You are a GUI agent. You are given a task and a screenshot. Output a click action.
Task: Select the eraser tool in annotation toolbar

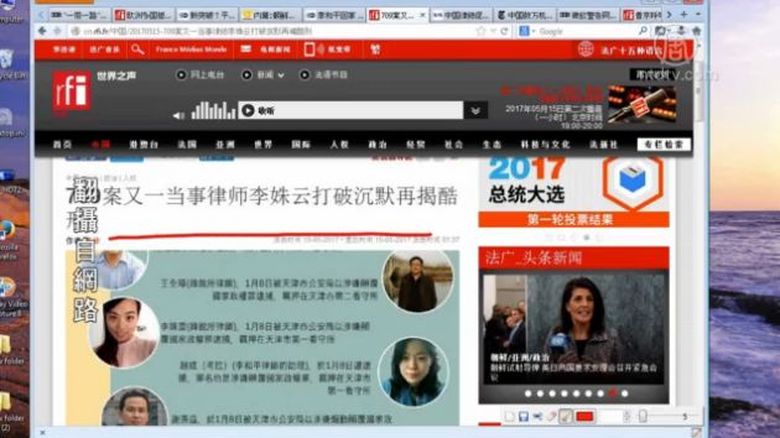coord(551,416)
